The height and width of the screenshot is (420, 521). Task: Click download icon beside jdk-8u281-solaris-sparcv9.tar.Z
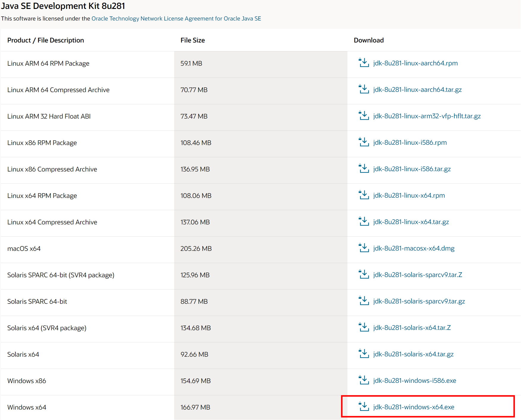[x=364, y=274]
